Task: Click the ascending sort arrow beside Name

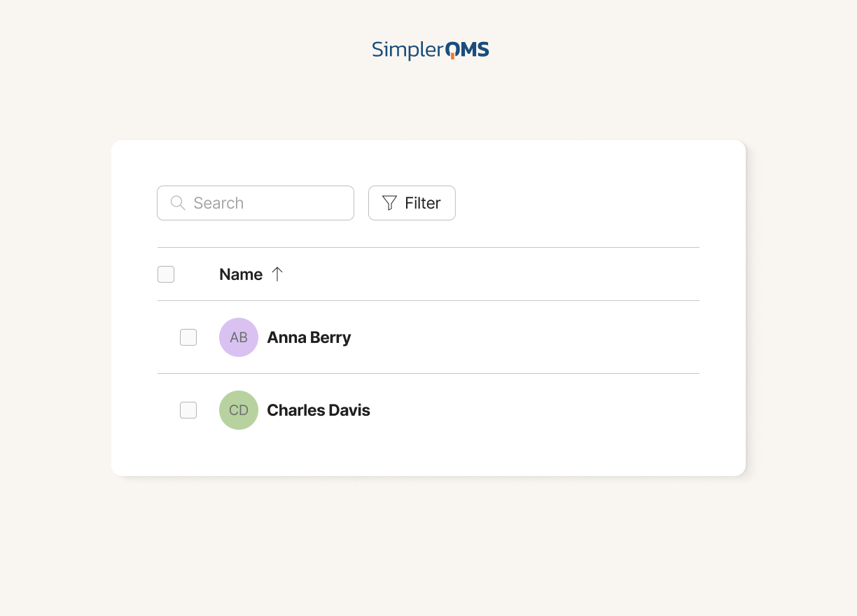Action: tap(277, 274)
